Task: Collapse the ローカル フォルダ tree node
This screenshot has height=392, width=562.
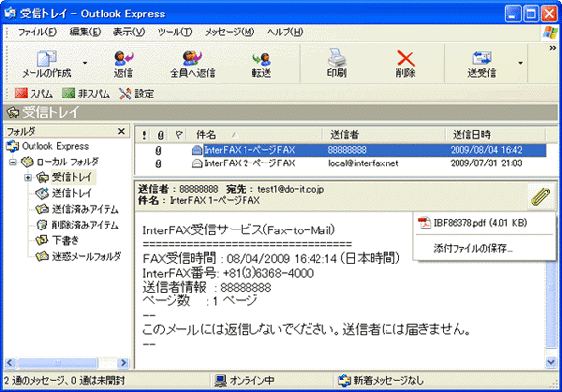Action: pyautogui.click(x=13, y=162)
